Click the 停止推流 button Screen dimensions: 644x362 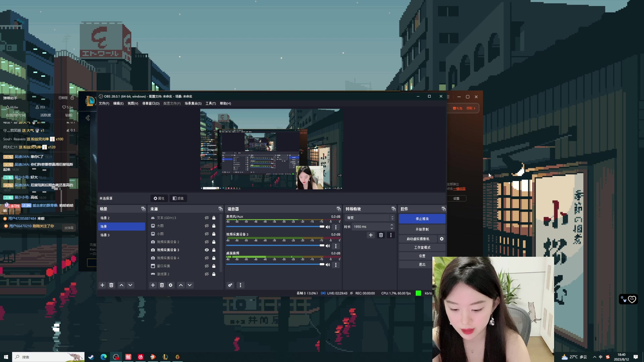coord(422,219)
